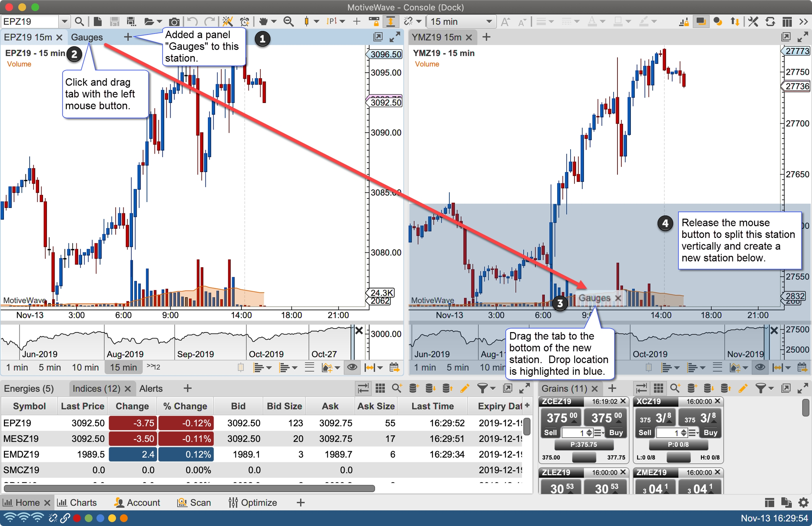
Task: Toggle the overlay windows toolbar button
Action: [701, 22]
